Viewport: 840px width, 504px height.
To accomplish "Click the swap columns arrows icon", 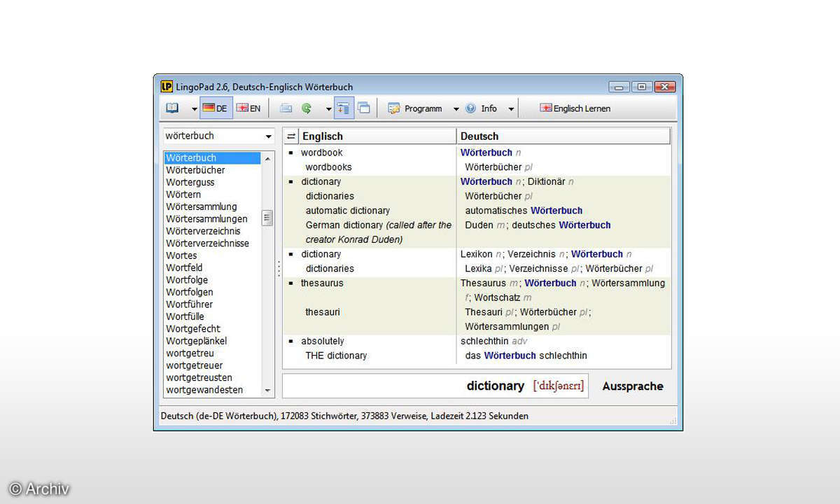I will click(291, 136).
